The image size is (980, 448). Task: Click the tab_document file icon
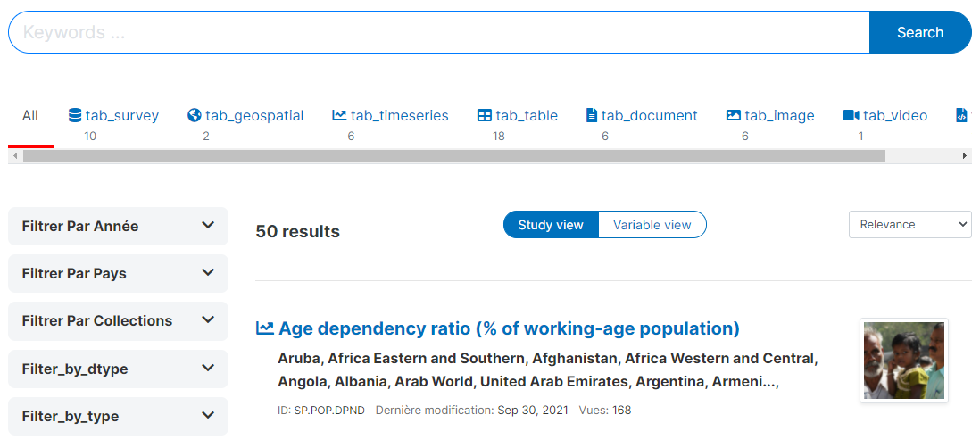(591, 116)
